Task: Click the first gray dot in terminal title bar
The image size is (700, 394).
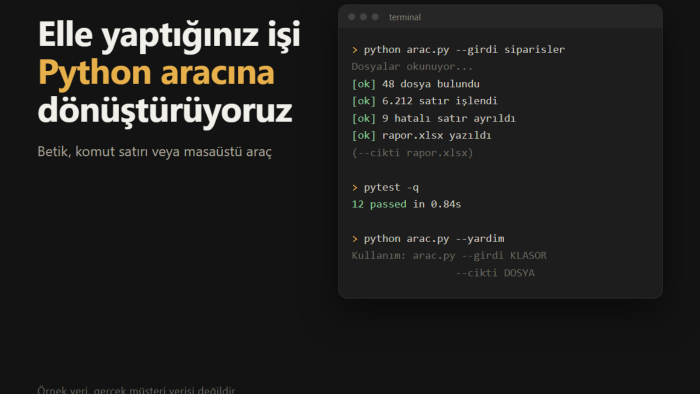Action: (x=352, y=17)
